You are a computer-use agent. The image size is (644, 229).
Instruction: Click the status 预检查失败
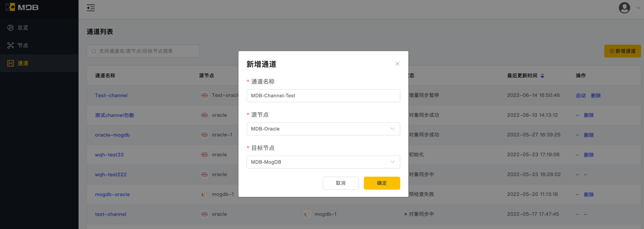(421, 194)
